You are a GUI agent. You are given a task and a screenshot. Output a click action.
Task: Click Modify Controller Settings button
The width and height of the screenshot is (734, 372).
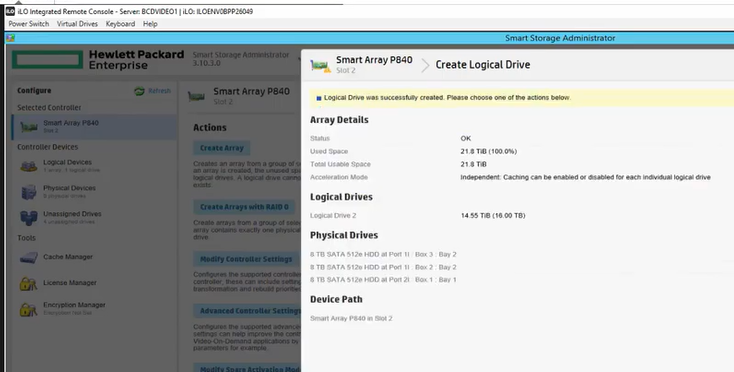pyautogui.click(x=246, y=259)
